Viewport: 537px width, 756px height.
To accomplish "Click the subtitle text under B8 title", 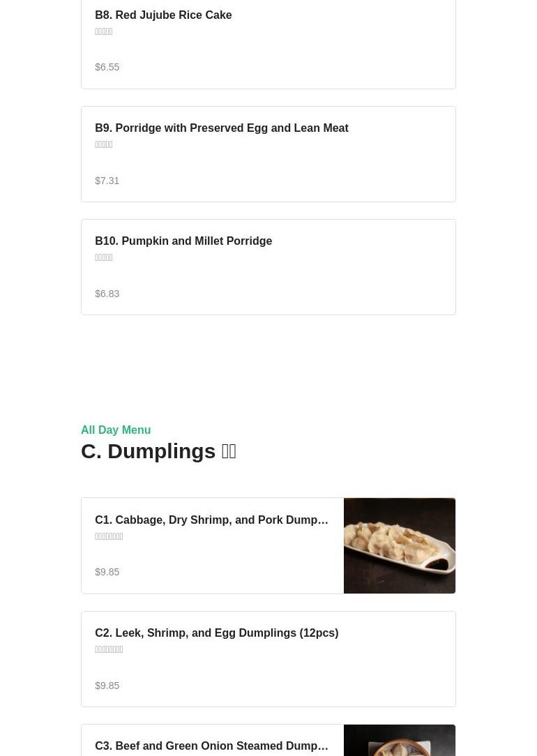I will (104, 31).
